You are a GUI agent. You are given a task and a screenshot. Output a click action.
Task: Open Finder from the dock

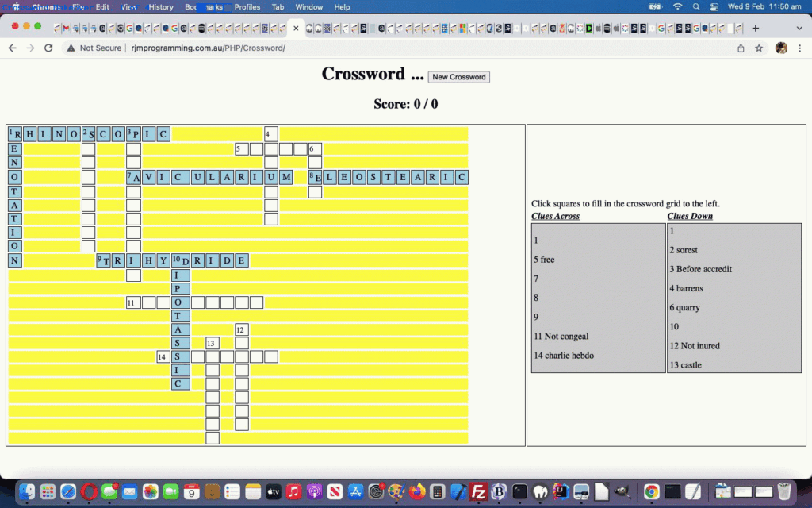tap(27, 492)
